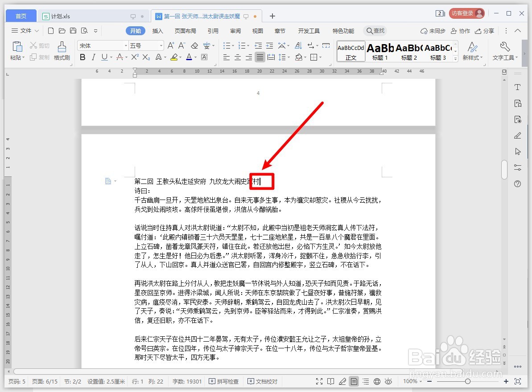Increase font size with the A+ icon
Screen dimensions: 532x392
point(171,45)
